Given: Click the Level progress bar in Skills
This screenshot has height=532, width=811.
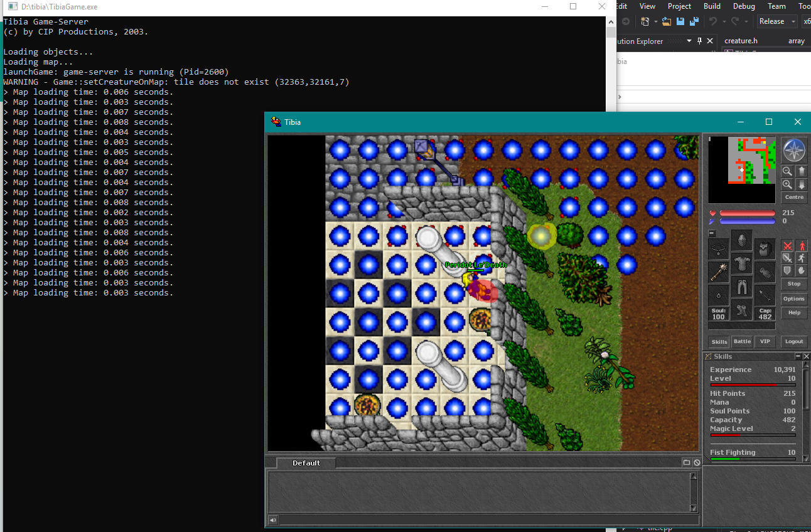Looking at the screenshot, I should click(x=753, y=385).
